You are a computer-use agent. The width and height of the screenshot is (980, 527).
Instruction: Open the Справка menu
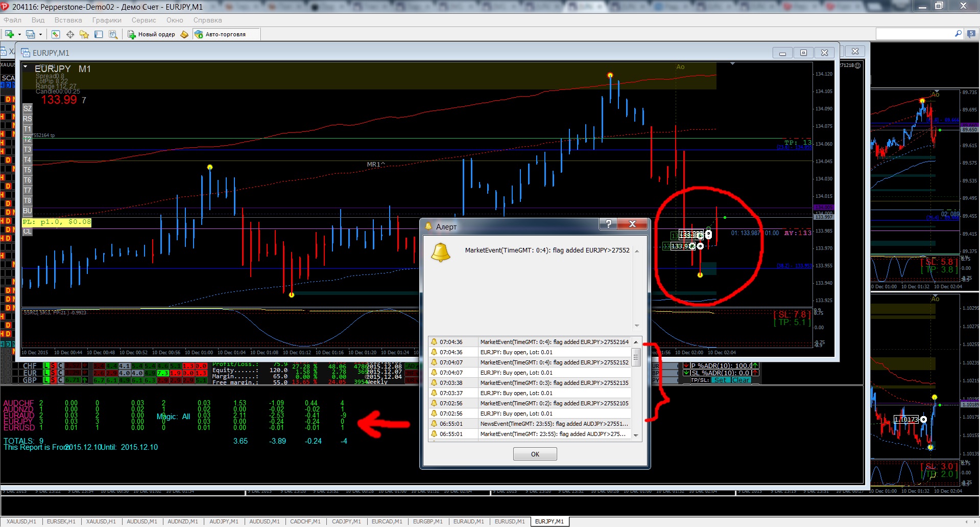(207, 20)
